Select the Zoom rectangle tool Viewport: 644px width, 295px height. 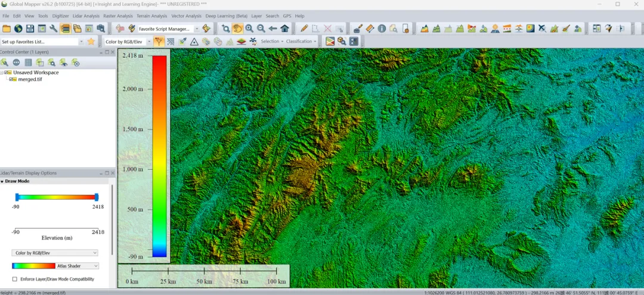click(225, 29)
